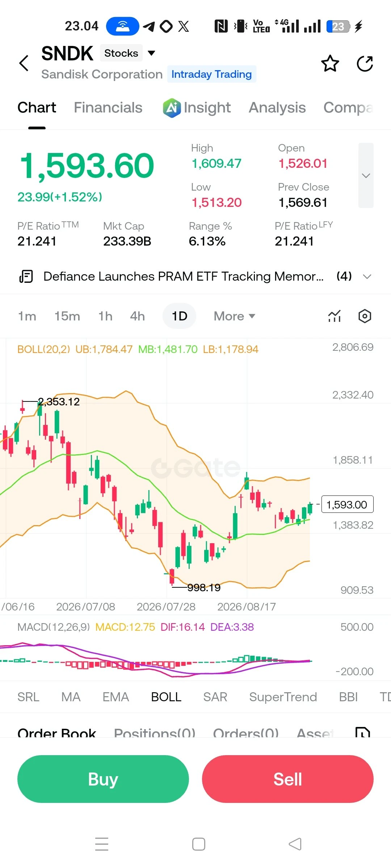Image resolution: width=391 pixels, height=868 pixels.
Task: Open the More timeframes dropdown
Action: click(x=234, y=316)
